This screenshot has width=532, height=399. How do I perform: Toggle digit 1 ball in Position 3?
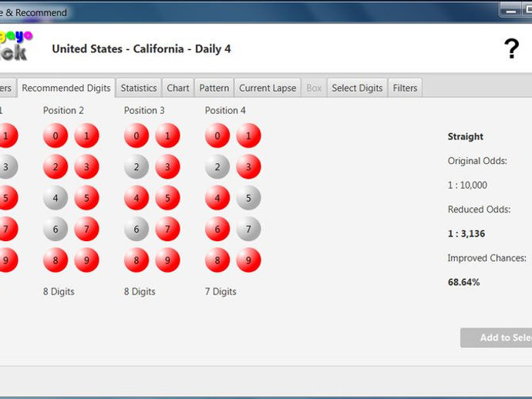[x=167, y=136]
